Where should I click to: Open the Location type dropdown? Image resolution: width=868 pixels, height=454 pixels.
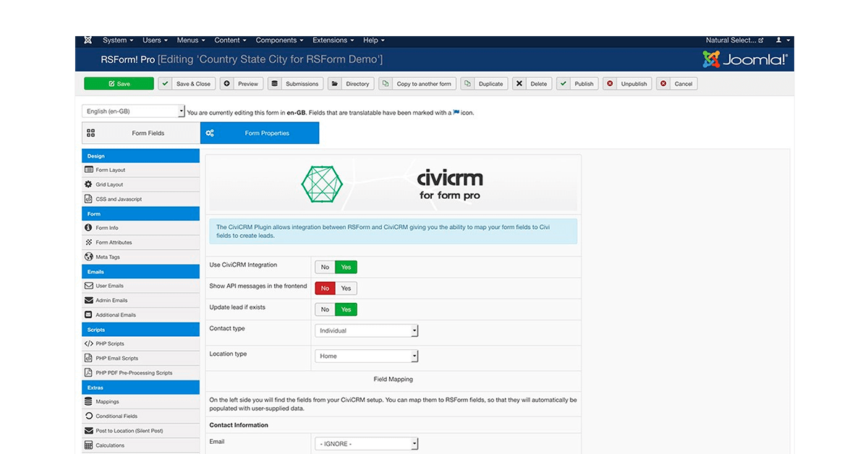pyautogui.click(x=367, y=356)
